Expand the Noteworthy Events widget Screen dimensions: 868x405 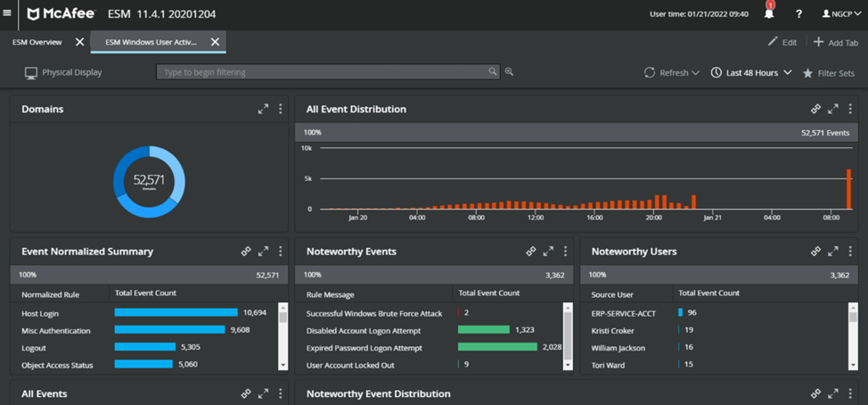[x=548, y=252]
